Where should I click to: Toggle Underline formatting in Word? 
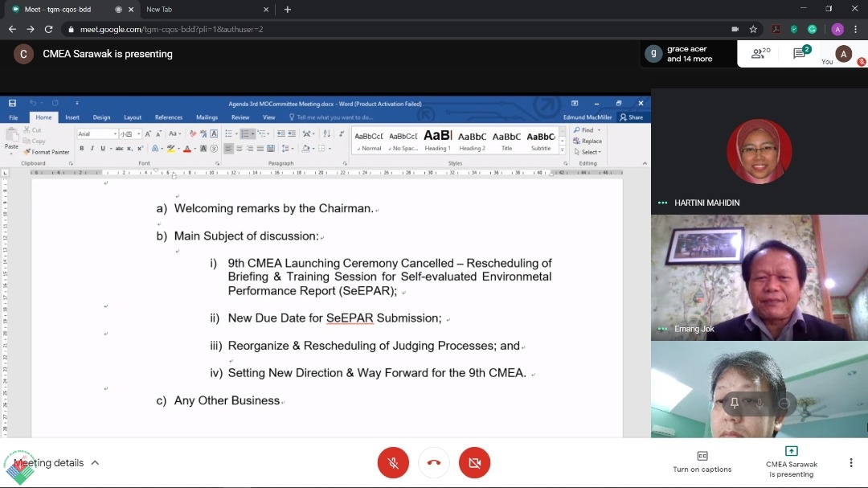tap(102, 149)
